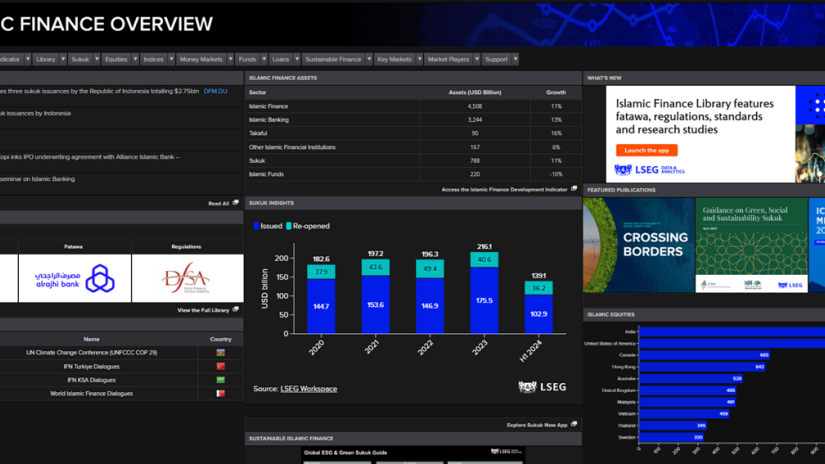Select the H1 2024 re-opened segment 36.2

(539, 288)
